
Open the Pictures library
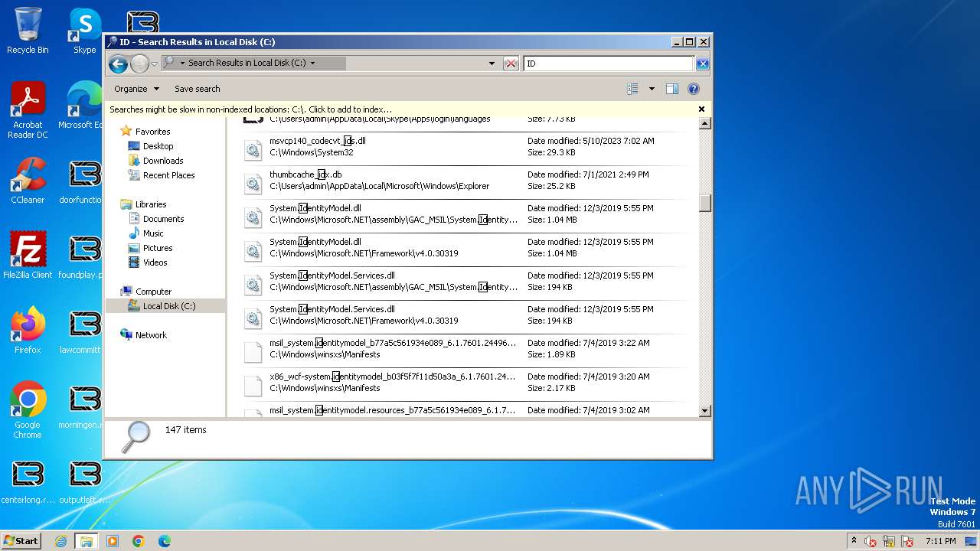coord(158,248)
